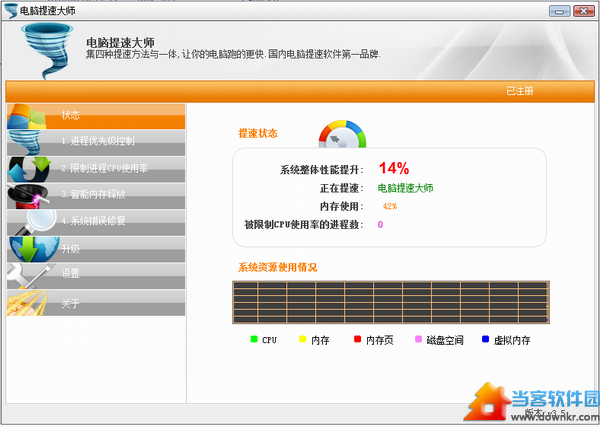The width and height of the screenshot is (600, 427).
Task: Click the 已注册 registered label
Action: click(520, 91)
